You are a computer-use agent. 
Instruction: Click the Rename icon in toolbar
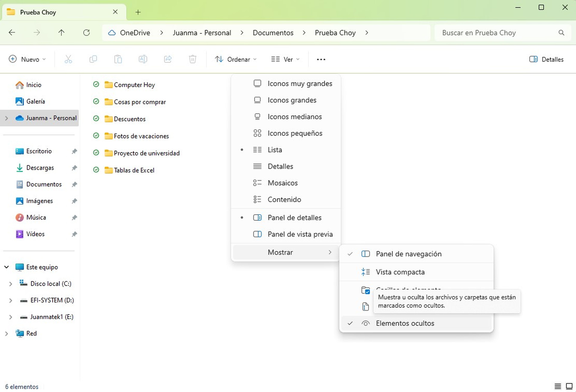point(143,59)
